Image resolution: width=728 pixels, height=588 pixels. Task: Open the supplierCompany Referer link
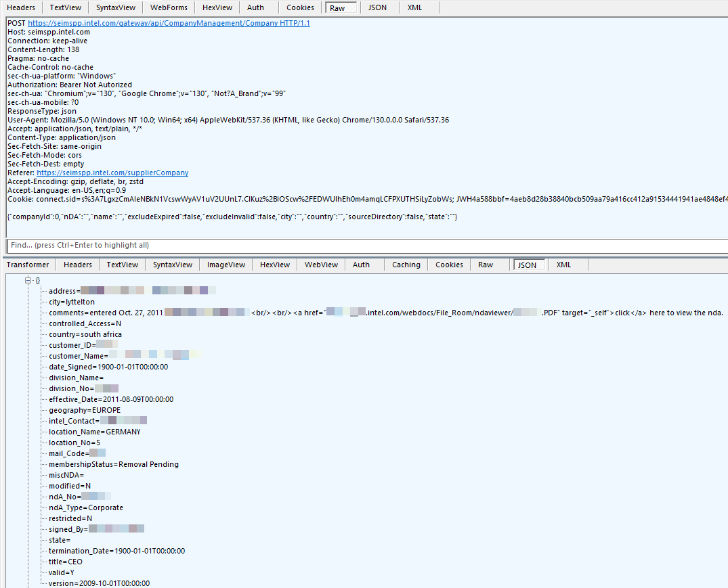[x=112, y=173]
